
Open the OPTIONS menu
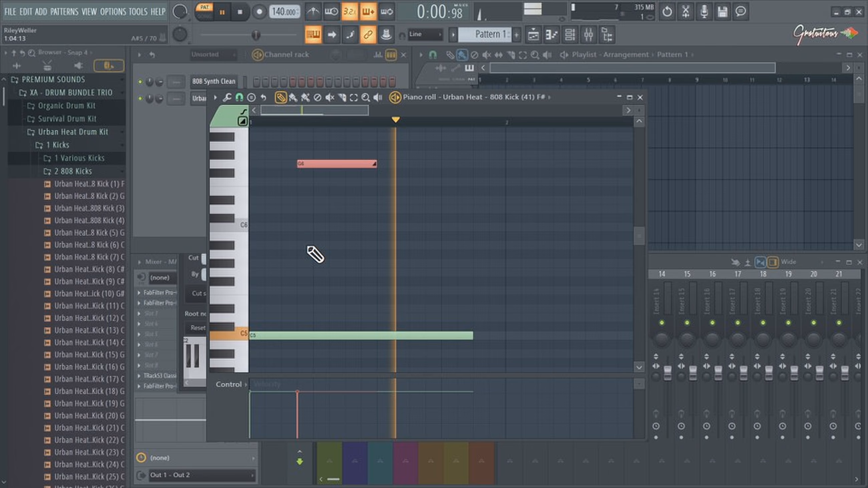point(113,11)
